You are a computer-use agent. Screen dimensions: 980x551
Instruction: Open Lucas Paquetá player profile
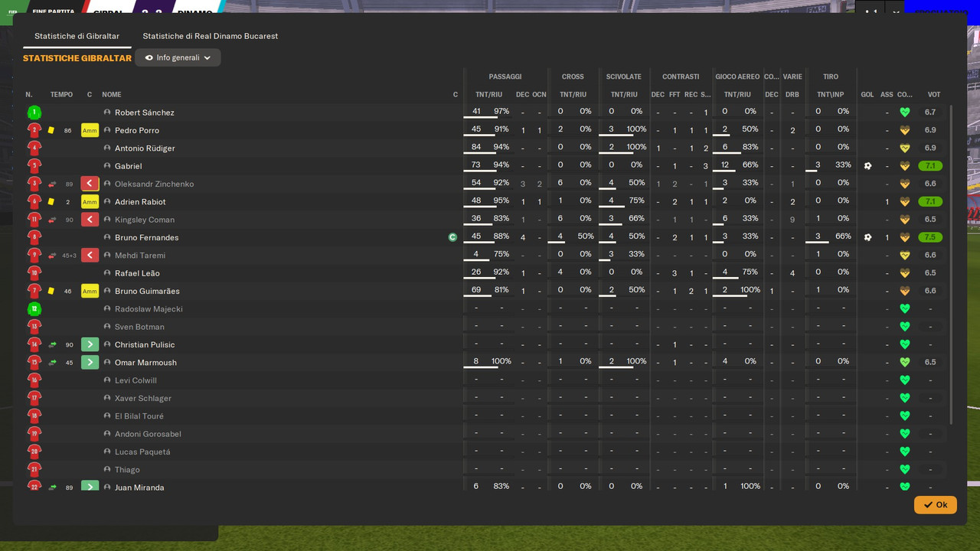pos(142,452)
